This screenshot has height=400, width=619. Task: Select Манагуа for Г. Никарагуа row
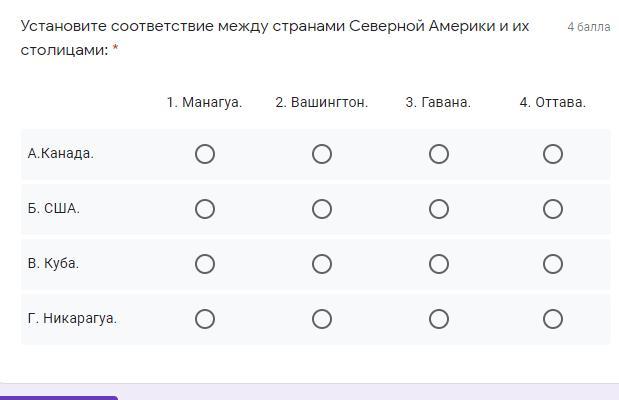[205, 319]
